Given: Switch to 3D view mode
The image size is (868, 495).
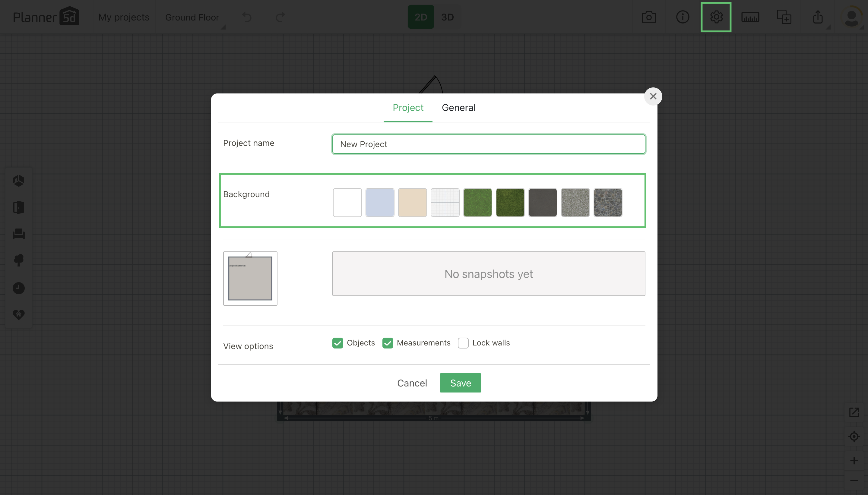Looking at the screenshot, I should (x=447, y=17).
